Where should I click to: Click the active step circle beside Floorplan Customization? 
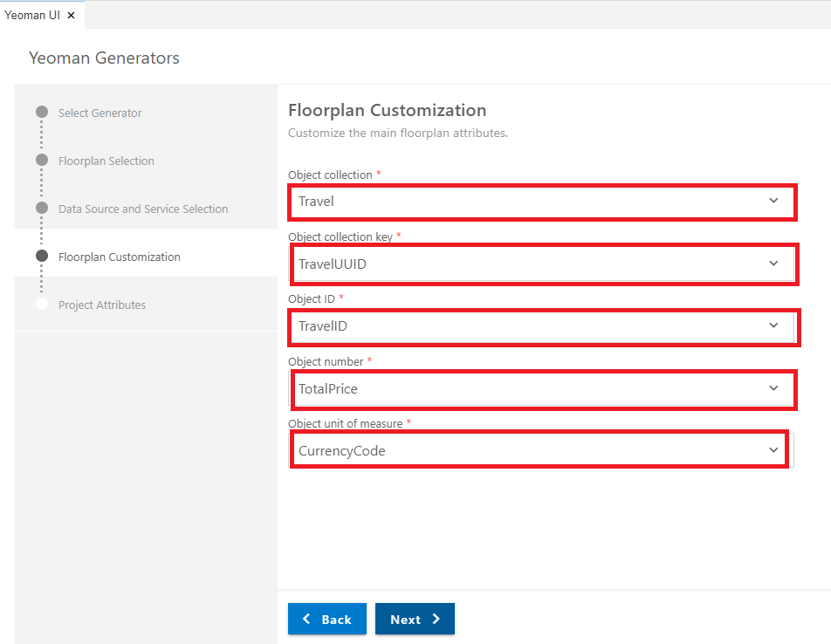click(42, 256)
